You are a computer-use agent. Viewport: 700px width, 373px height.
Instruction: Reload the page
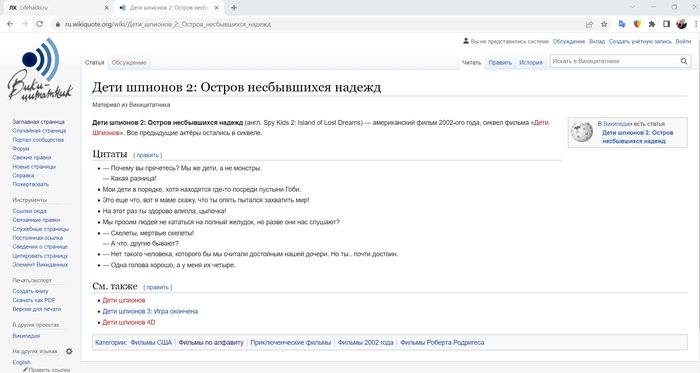40,24
